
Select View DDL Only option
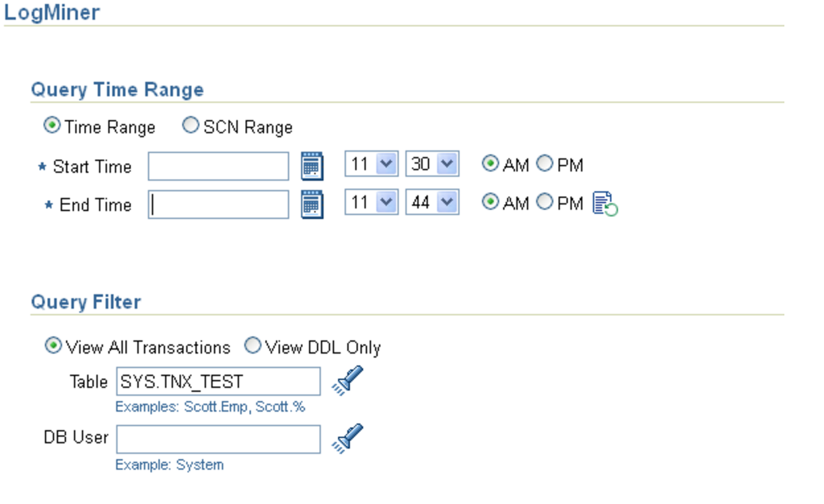pyautogui.click(x=253, y=346)
